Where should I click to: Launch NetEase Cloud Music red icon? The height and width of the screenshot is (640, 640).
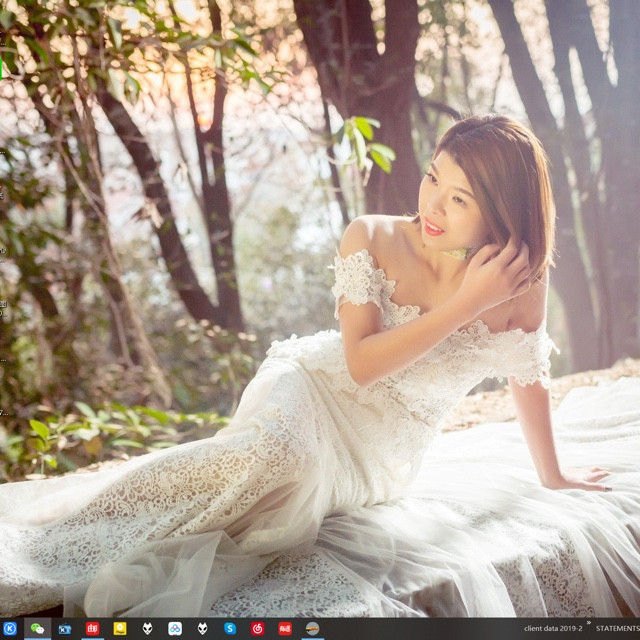pos(258,629)
